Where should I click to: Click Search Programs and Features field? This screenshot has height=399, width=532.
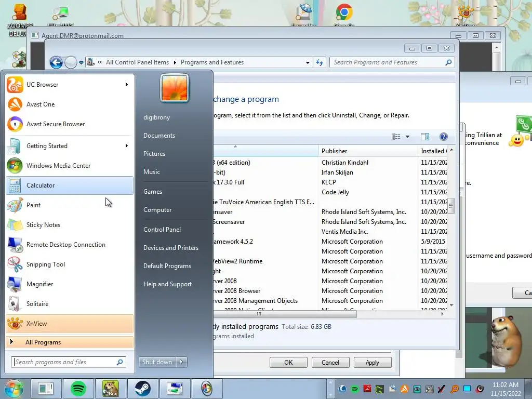point(392,62)
